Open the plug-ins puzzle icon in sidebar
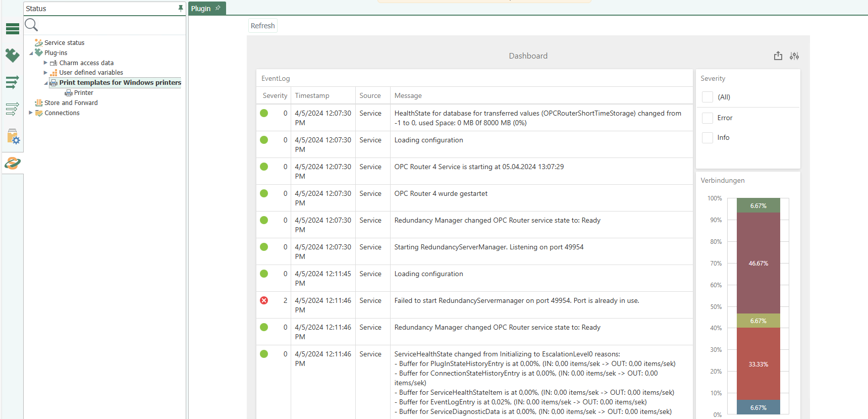Screen dimensions: 868x419 13,55
